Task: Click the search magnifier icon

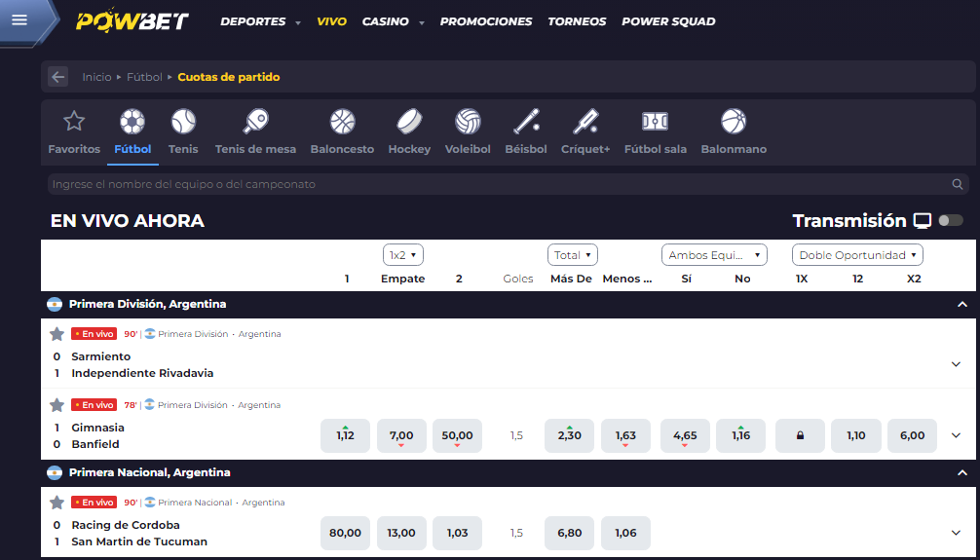Action: [x=957, y=184]
